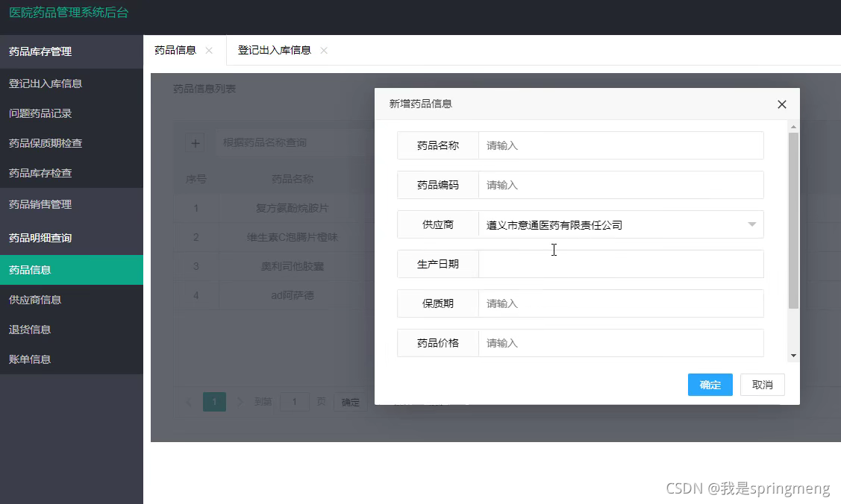The image size is (841, 504).
Task: Click the dialog scrollbar up arrow
Action: click(793, 127)
